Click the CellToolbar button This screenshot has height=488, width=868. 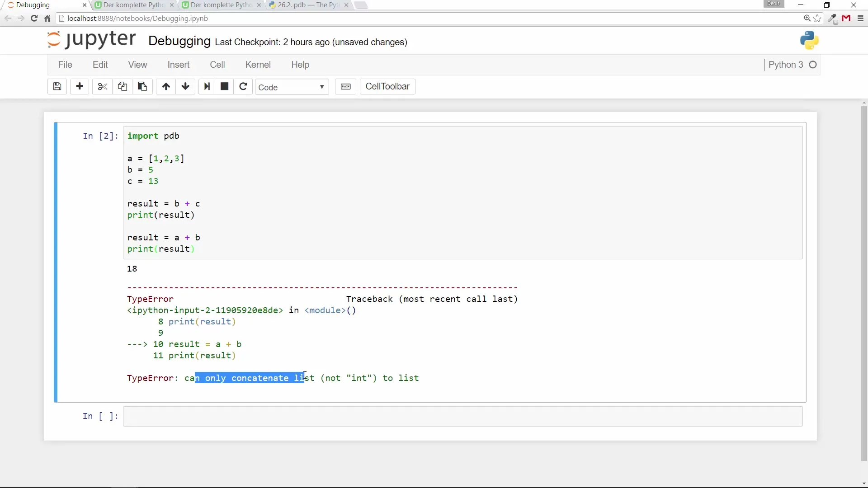pyautogui.click(x=387, y=86)
